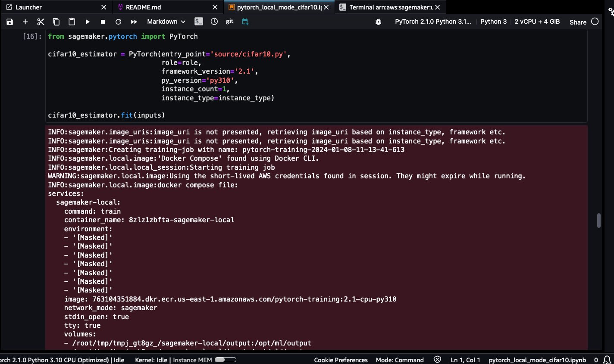Click the image: 763104351884.dkr.ecr line

pyautogui.click(x=230, y=299)
